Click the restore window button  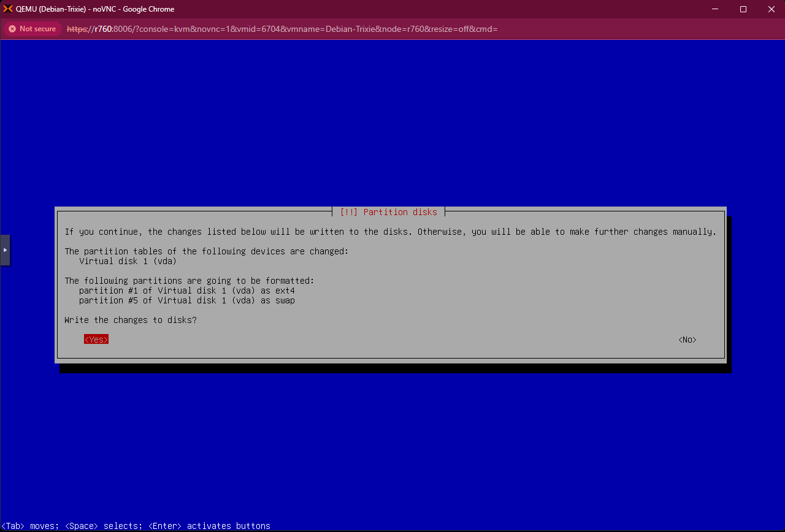pyautogui.click(x=743, y=9)
